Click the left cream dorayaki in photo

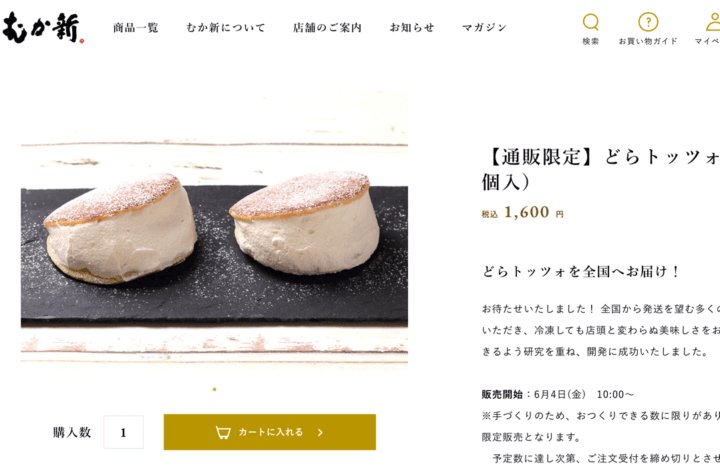pyautogui.click(x=120, y=227)
